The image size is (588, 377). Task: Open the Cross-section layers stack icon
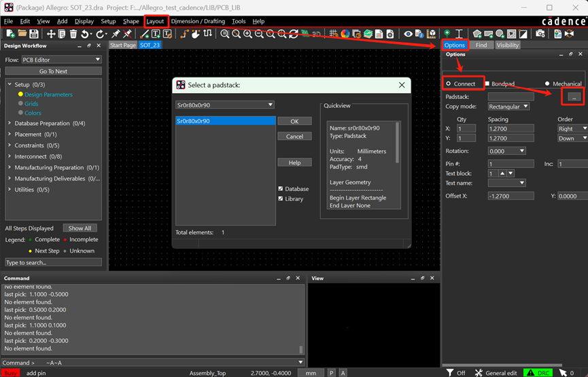tap(368, 34)
